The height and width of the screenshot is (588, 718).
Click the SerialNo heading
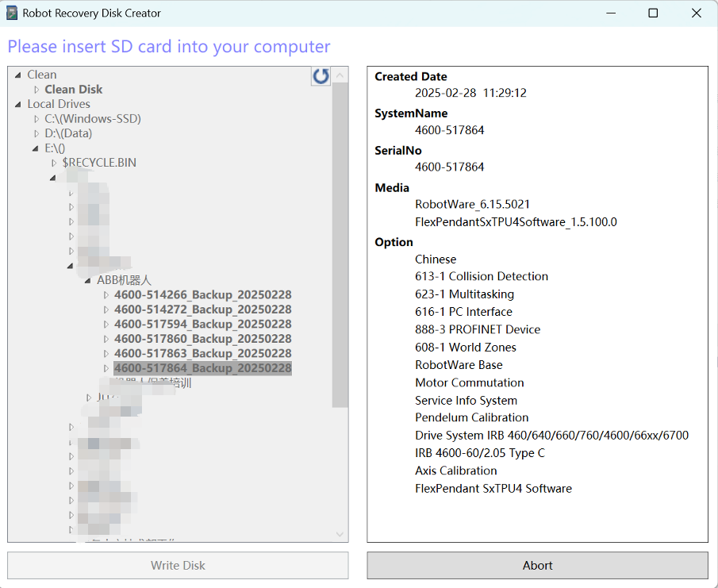pos(398,151)
